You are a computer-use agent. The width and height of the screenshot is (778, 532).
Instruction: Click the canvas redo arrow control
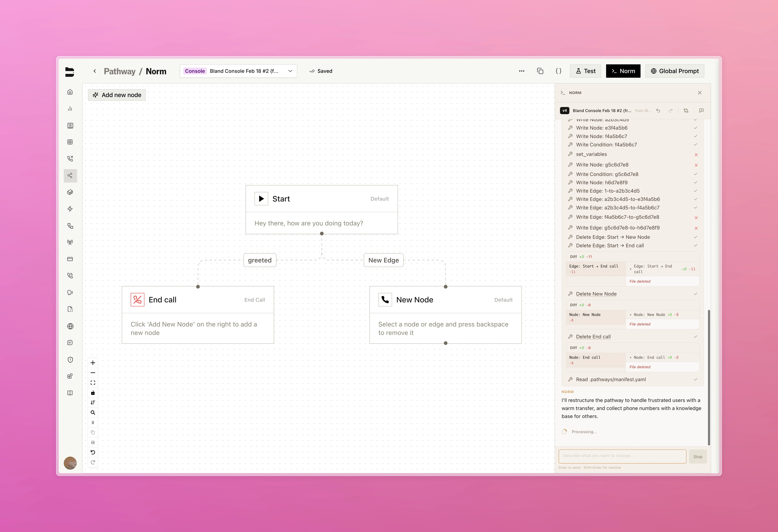tap(93, 462)
